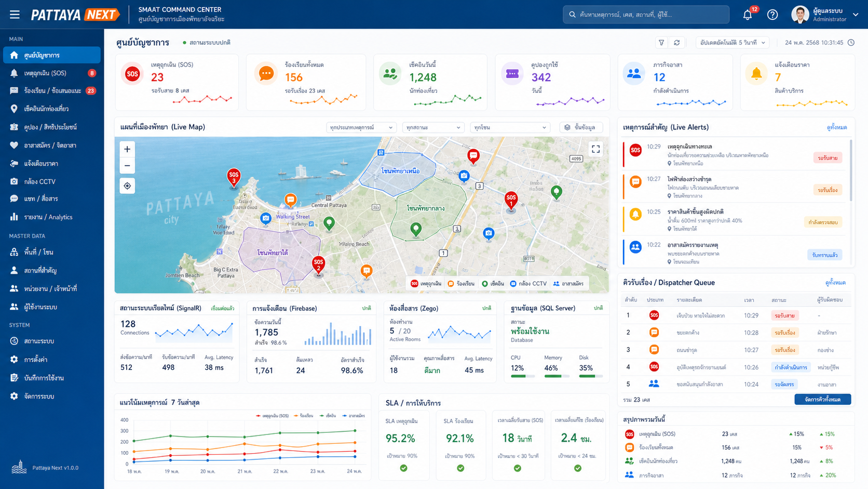Open the settings sidebar item
The width and height of the screenshot is (868, 489).
(52, 360)
